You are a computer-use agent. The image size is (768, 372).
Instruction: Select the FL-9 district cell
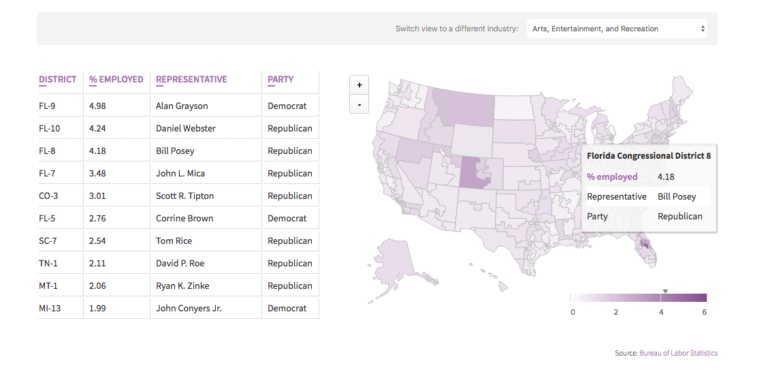click(47, 106)
